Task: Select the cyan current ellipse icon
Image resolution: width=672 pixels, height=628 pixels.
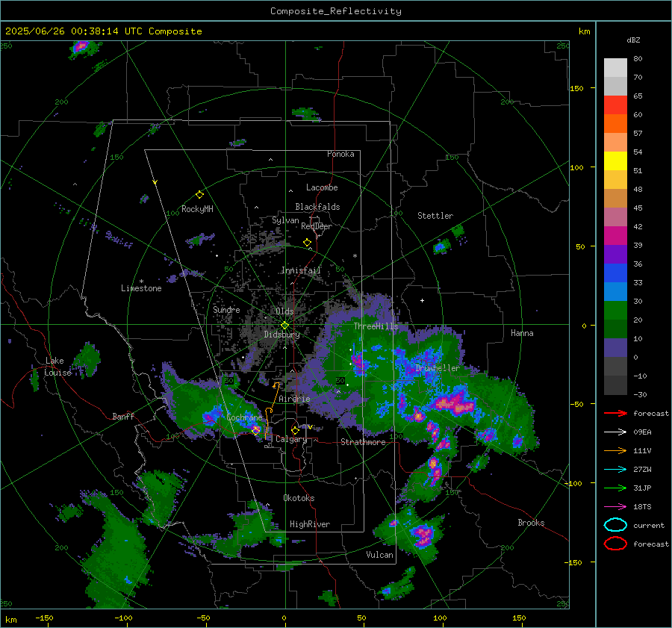Action: click(x=615, y=525)
